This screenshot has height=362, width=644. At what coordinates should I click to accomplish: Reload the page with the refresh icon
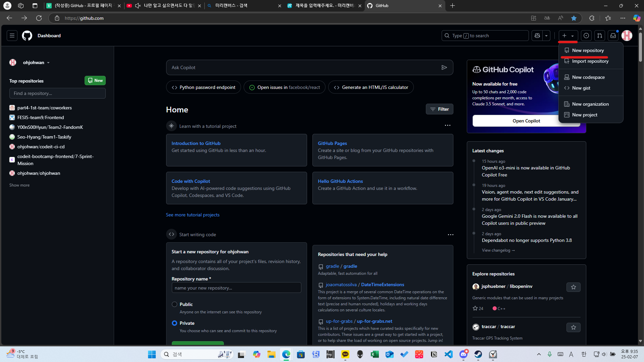pos(39,18)
